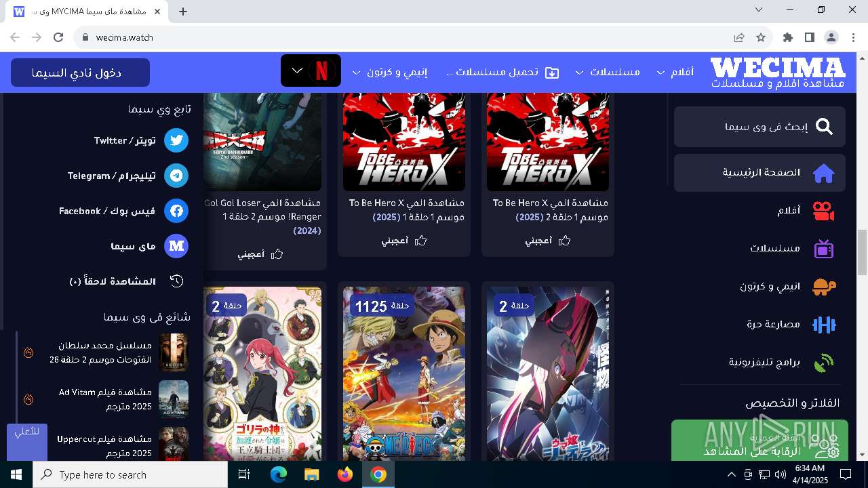
Task: Click the WECIMA site logo
Action: pyautogui.click(x=778, y=73)
